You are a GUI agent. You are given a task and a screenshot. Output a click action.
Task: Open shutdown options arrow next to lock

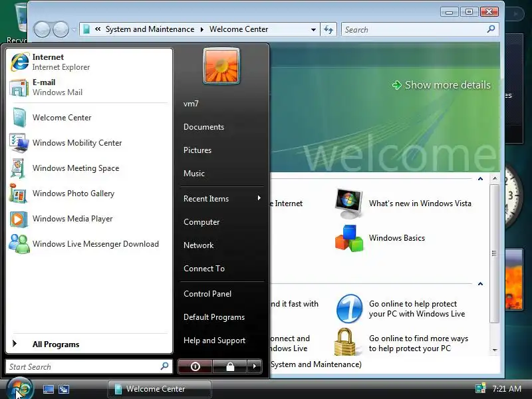point(255,366)
